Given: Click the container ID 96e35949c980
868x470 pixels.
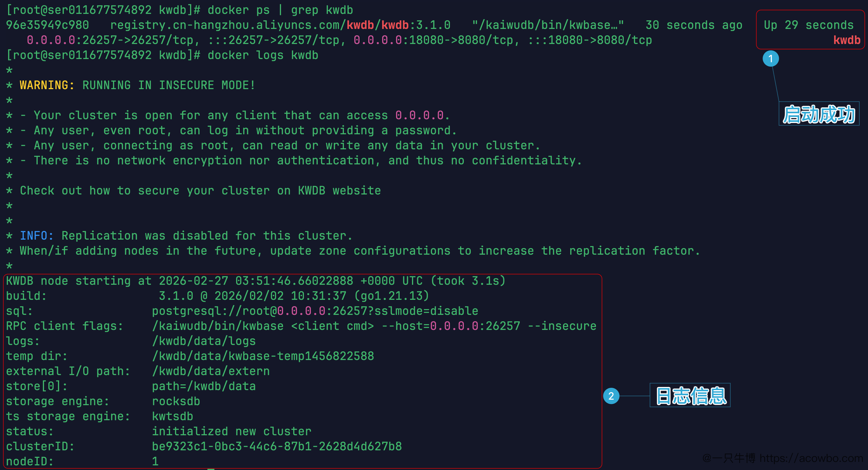Looking at the screenshot, I should point(48,25).
